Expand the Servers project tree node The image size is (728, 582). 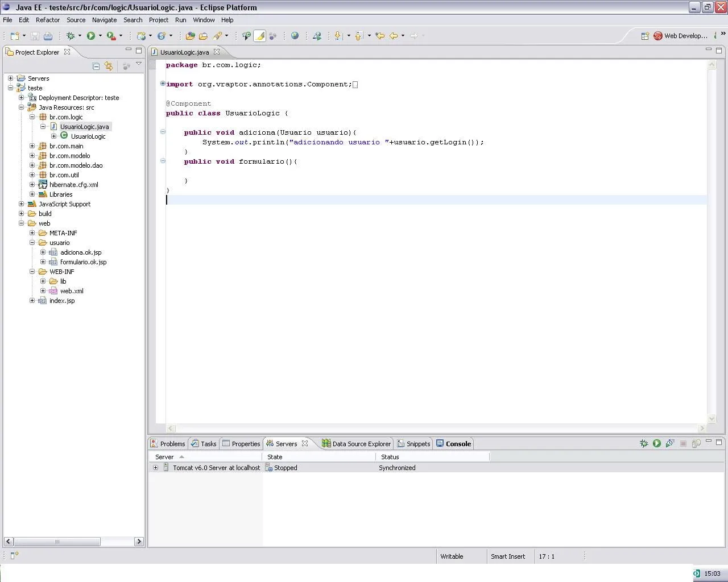pos(11,78)
